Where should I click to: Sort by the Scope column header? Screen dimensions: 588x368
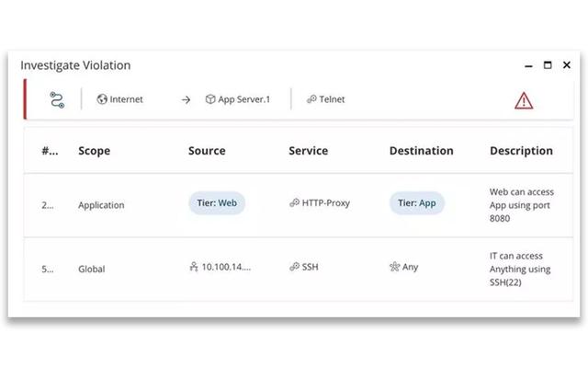(94, 151)
